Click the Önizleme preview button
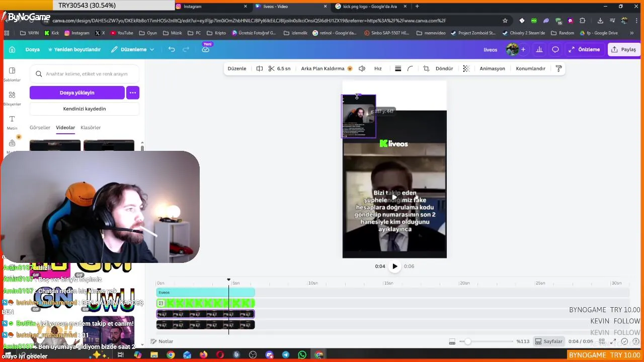Viewport: 644px width, 362px height. (x=584, y=49)
